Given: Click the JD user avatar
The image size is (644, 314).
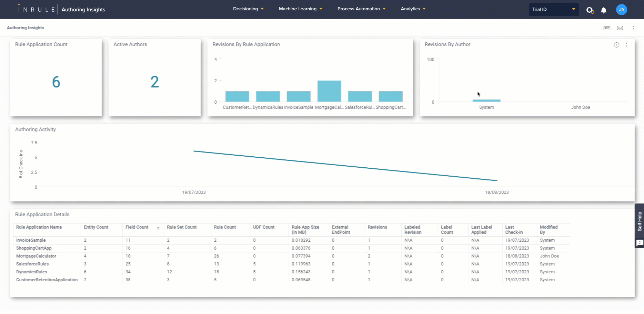Looking at the screenshot, I should [621, 10].
